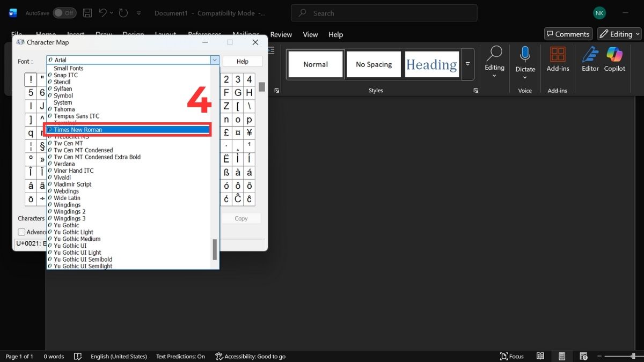Open the Help ribbon tab

click(335, 34)
